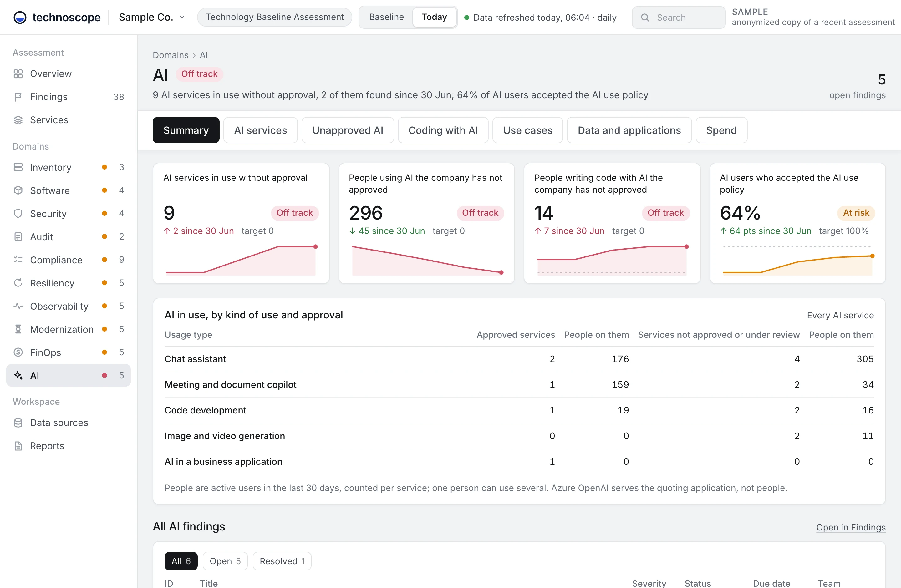Click the Services layers icon
This screenshot has width=901, height=588.
[18, 120]
